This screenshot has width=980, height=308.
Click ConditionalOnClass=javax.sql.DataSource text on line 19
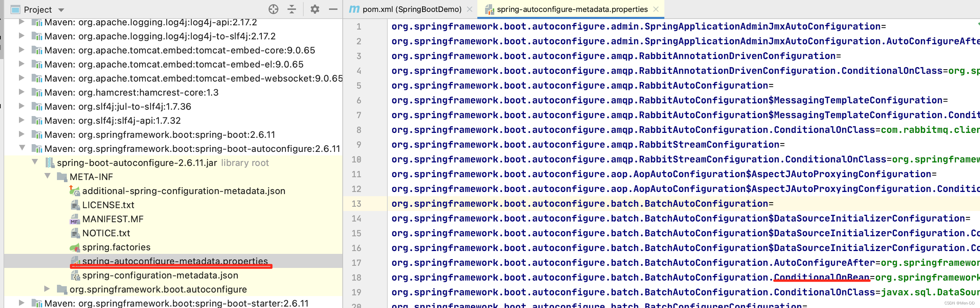[x=877, y=293]
